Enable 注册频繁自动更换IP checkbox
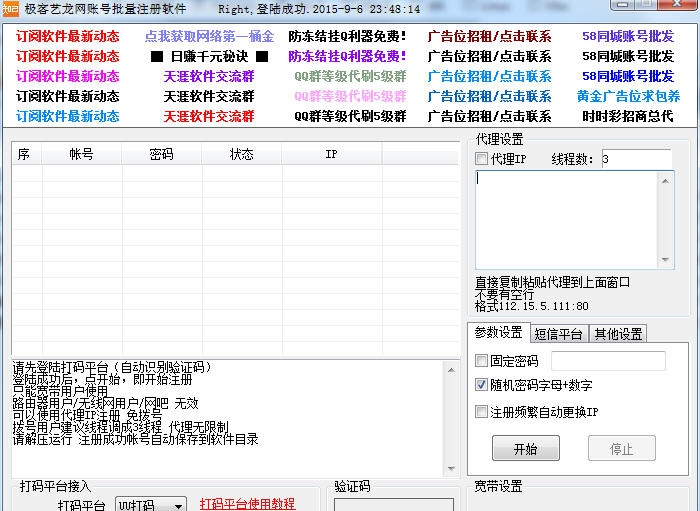 [482, 412]
